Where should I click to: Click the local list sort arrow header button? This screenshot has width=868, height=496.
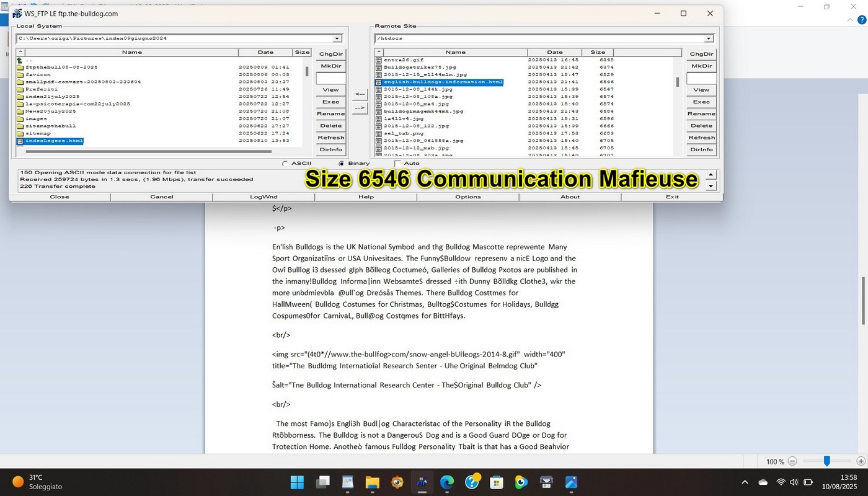pos(20,52)
